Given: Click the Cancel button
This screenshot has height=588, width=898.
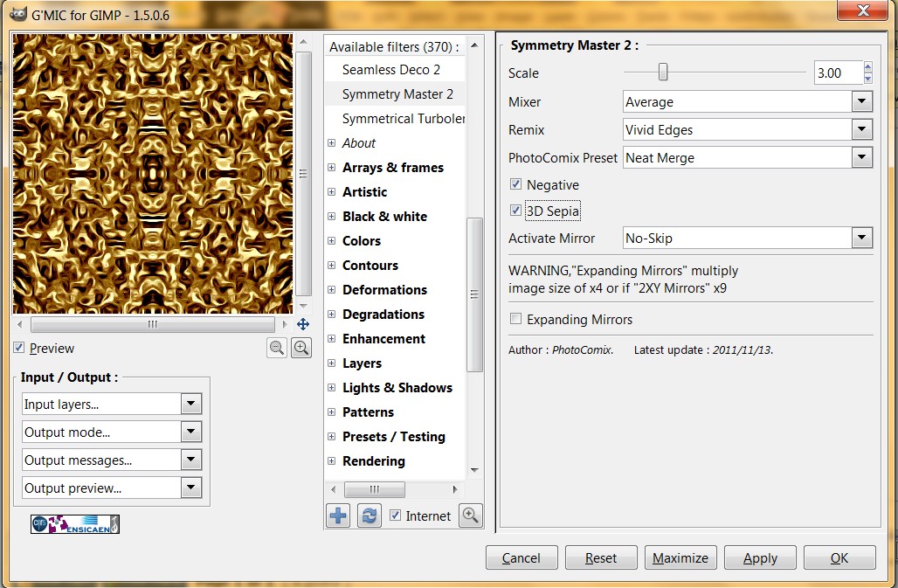Looking at the screenshot, I should tap(522, 557).
